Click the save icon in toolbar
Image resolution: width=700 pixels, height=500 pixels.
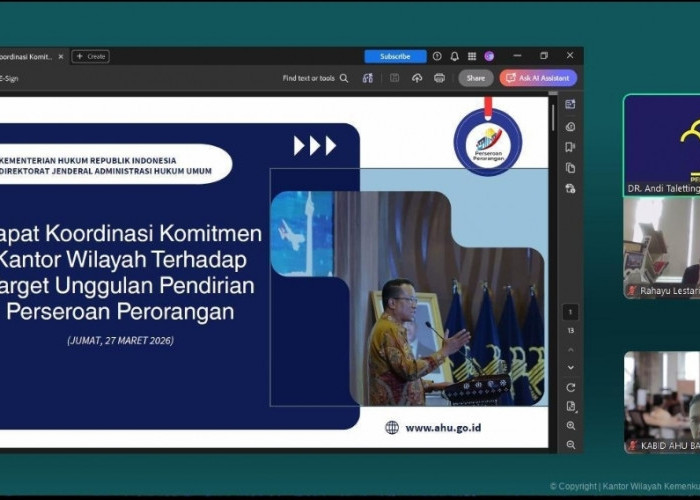(x=395, y=78)
